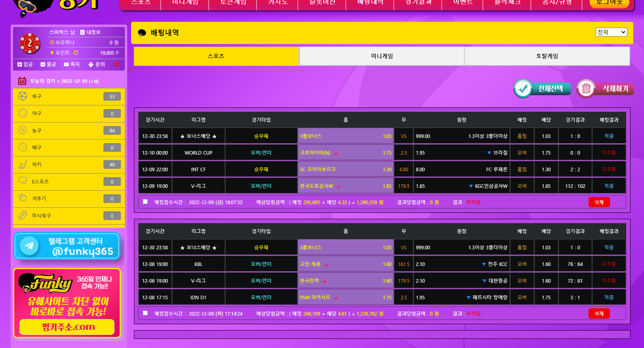Open the 쪽지 messages envelope icon

pos(66,65)
